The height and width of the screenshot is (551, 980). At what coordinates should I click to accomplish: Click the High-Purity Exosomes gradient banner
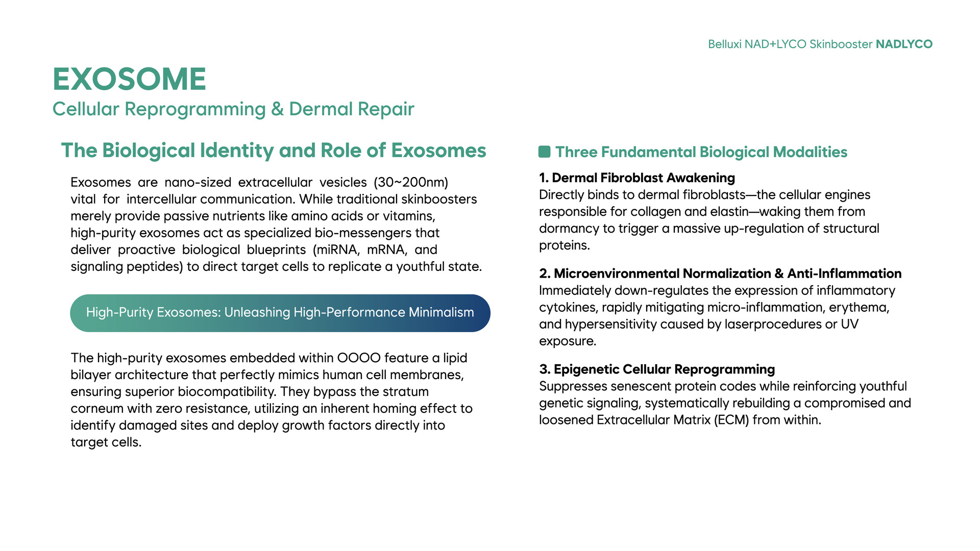coord(280,313)
